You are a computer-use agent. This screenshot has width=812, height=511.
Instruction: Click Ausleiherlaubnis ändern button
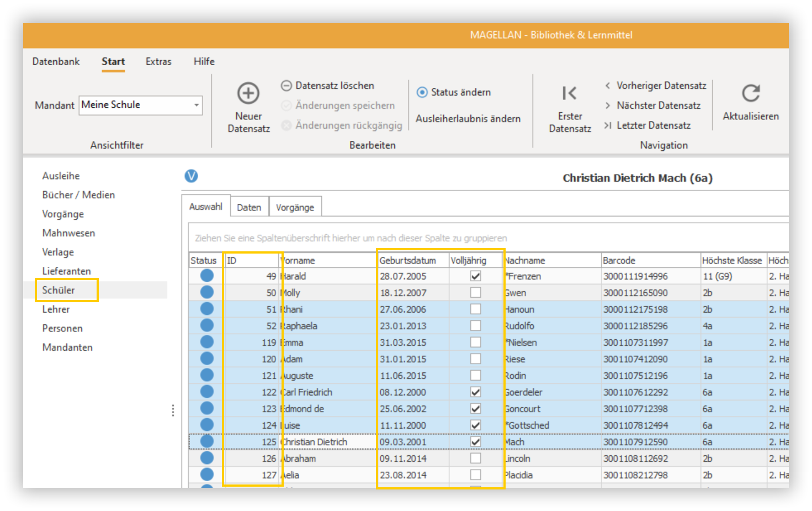(468, 119)
